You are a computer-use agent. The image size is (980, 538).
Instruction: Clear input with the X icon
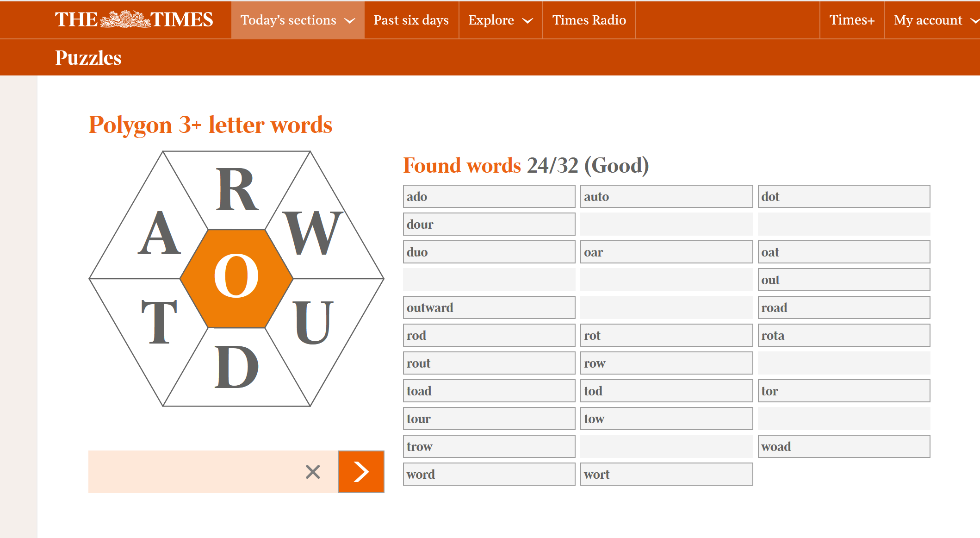click(313, 472)
